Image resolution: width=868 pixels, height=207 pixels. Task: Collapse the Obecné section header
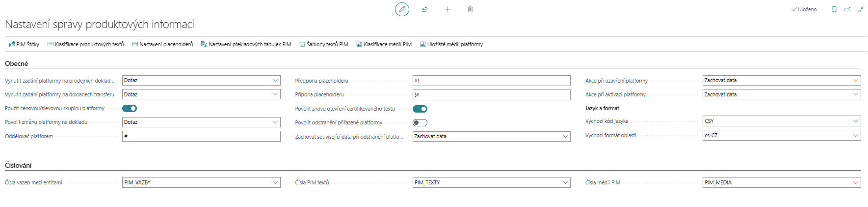[17, 63]
